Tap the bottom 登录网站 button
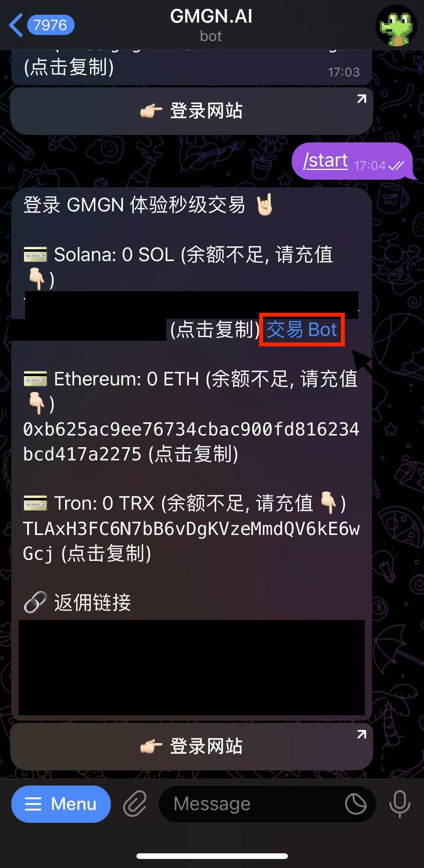 tap(191, 746)
